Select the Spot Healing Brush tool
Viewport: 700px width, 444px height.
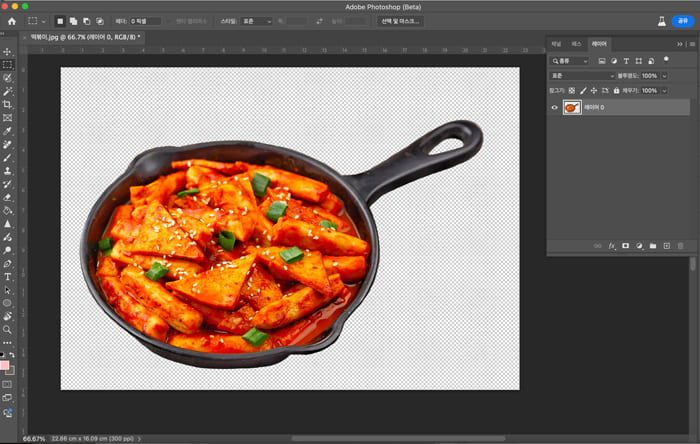click(7, 144)
